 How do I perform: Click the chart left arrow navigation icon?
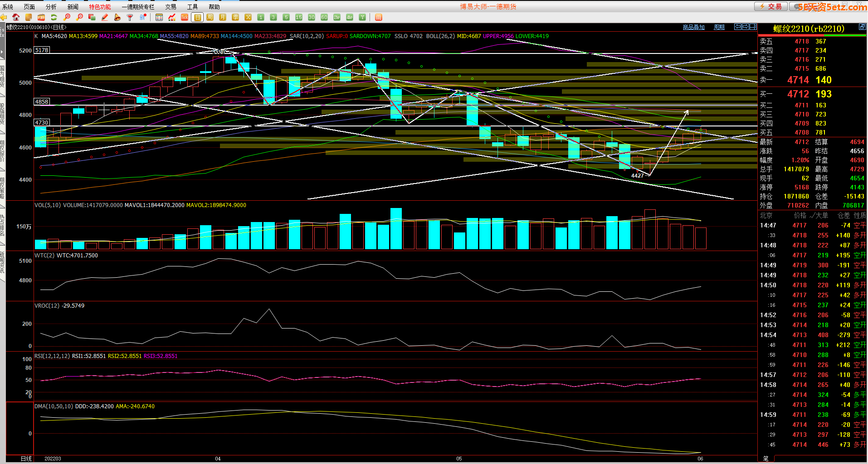738,27
